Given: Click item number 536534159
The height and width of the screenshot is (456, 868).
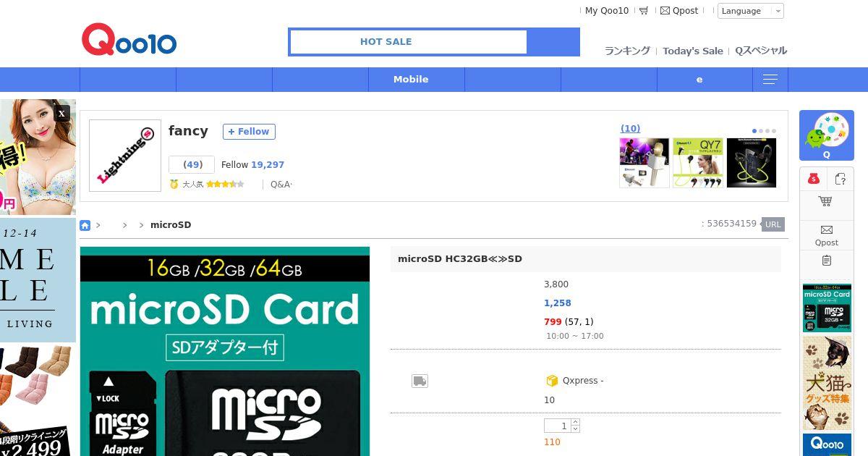Looking at the screenshot, I should pyautogui.click(x=732, y=224).
